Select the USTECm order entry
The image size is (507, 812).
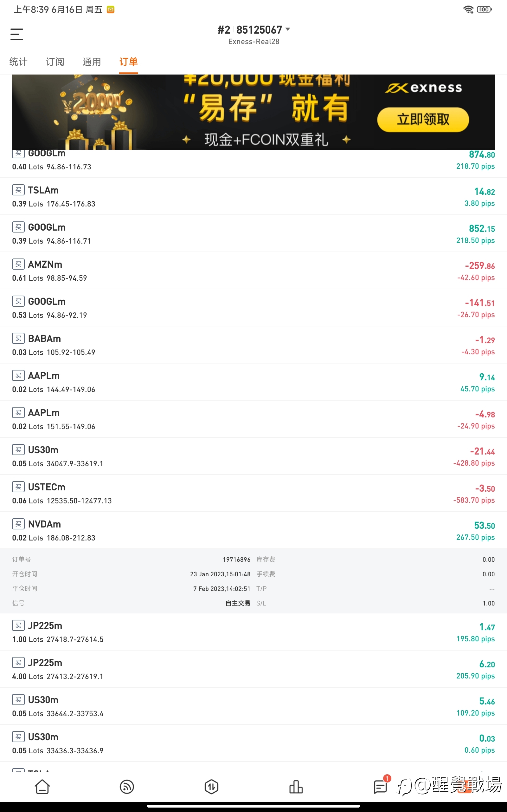pos(253,493)
